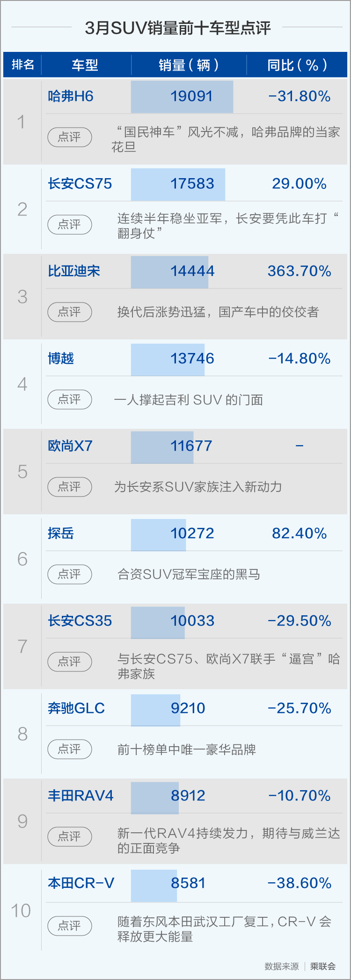Click the 乘联会 data source label
The height and width of the screenshot is (980, 351).
(323, 966)
